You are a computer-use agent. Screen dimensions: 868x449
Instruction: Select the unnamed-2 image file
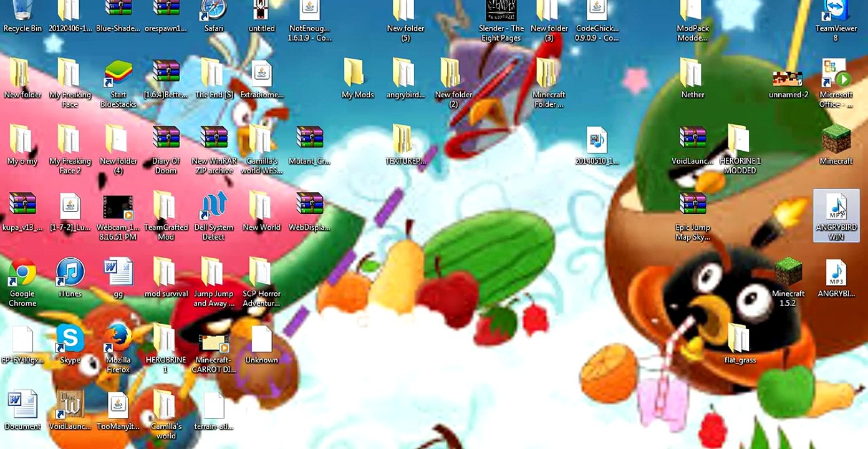click(x=788, y=84)
